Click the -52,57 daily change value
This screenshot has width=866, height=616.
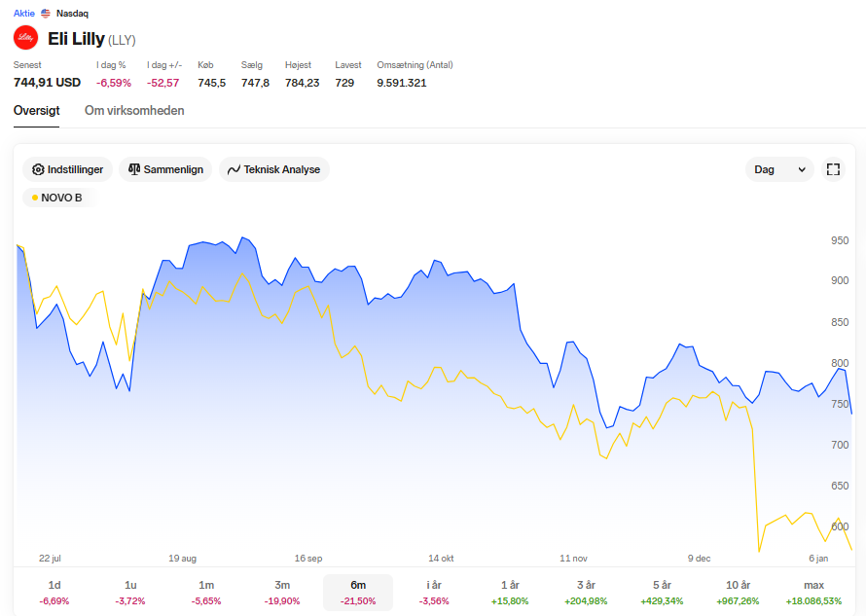click(162, 83)
